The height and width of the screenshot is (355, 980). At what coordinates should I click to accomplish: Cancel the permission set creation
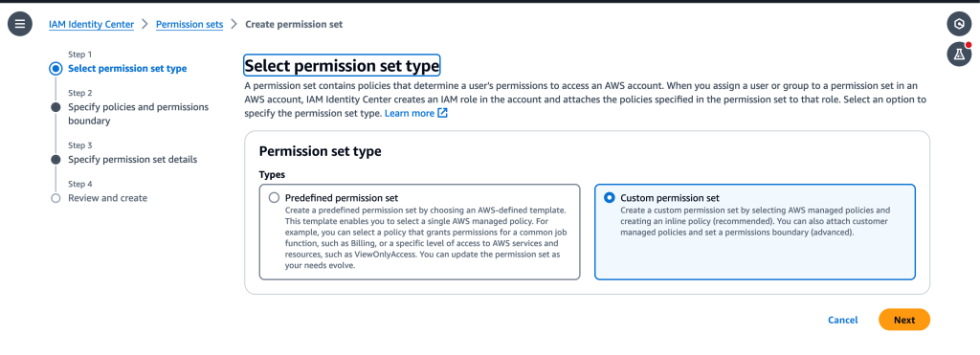842,320
